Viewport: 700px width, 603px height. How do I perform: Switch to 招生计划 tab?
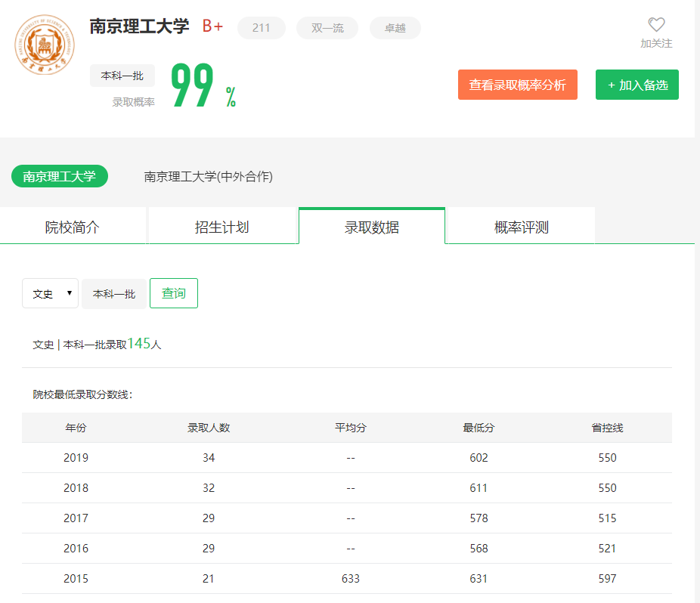click(222, 227)
